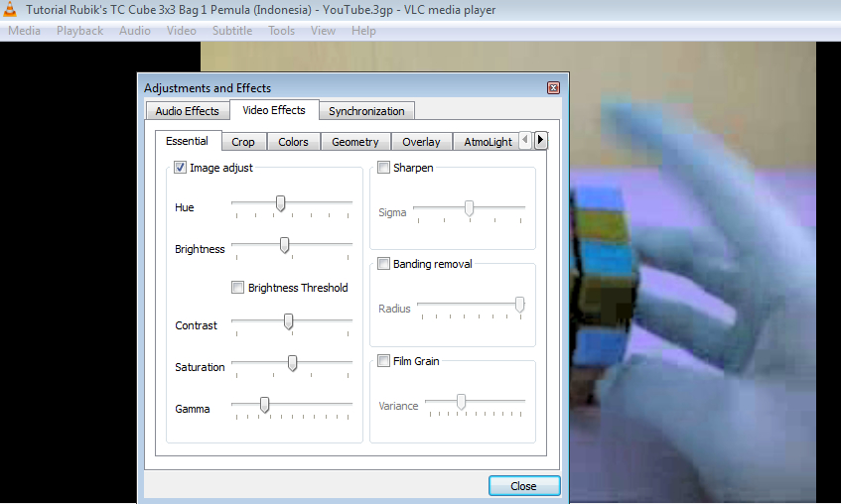Close the Adjustments and Effects dialog via red X

coord(553,88)
